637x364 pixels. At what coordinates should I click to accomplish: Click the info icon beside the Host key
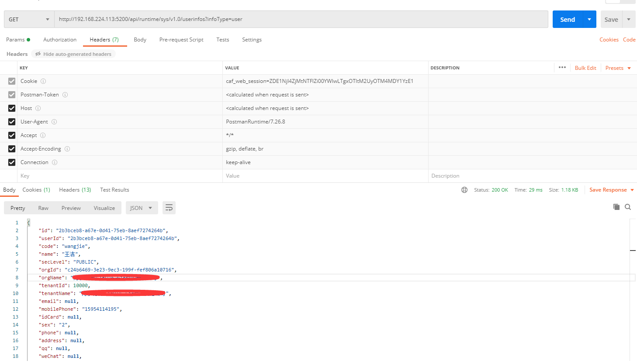(x=38, y=108)
